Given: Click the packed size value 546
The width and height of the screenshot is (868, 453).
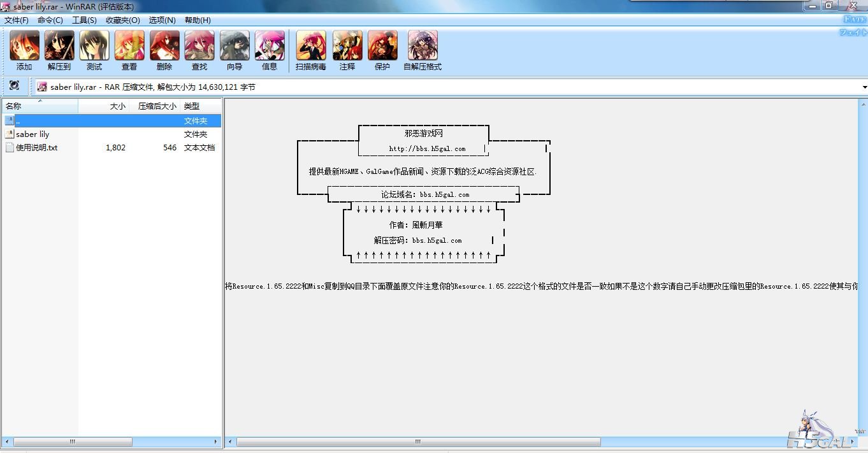Looking at the screenshot, I should point(170,148).
